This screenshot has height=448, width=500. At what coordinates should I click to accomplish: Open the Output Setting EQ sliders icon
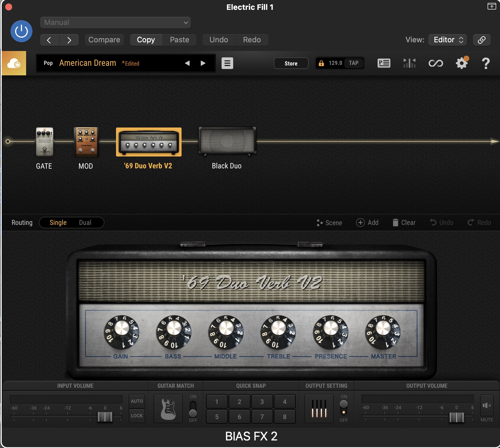click(x=319, y=409)
